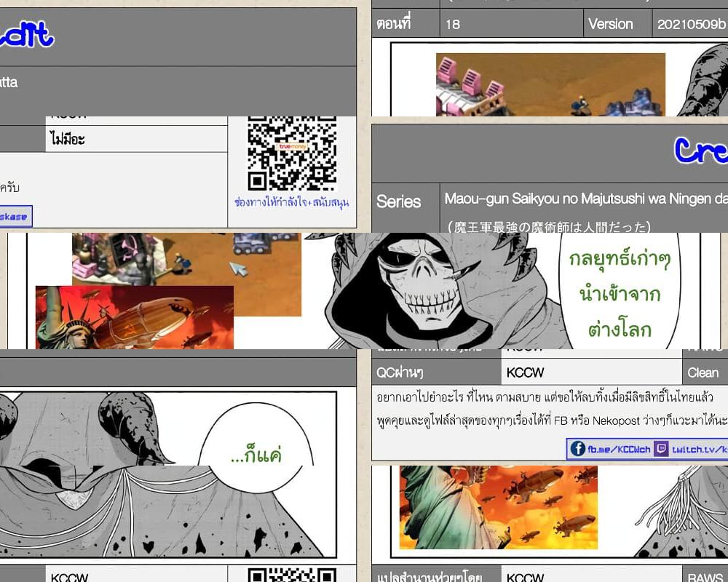728x582 pixels.
Task: Select 'KCCW' cell next to QCผ่านๆ
Action: point(591,372)
